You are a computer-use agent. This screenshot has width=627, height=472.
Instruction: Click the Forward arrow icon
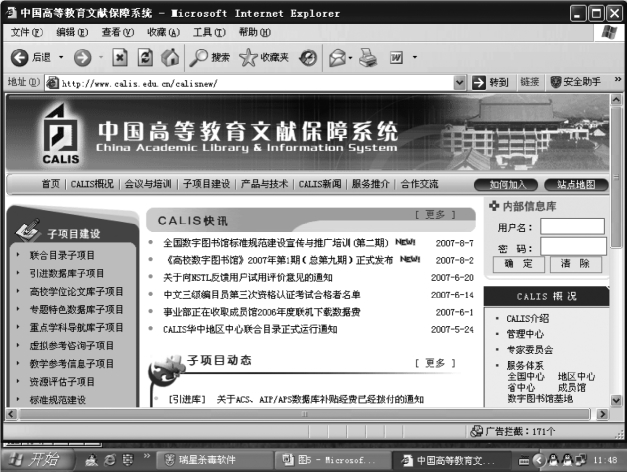click(x=82, y=58)
